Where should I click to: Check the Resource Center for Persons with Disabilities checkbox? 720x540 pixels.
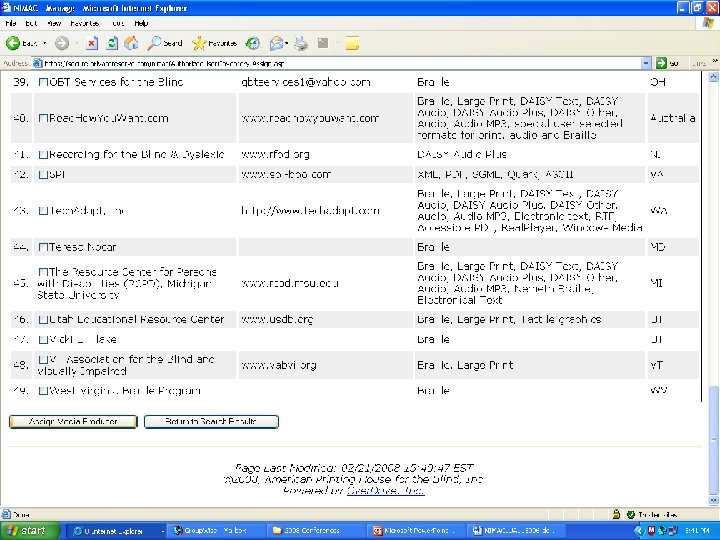pyautogui.click(x=43, y=272)
